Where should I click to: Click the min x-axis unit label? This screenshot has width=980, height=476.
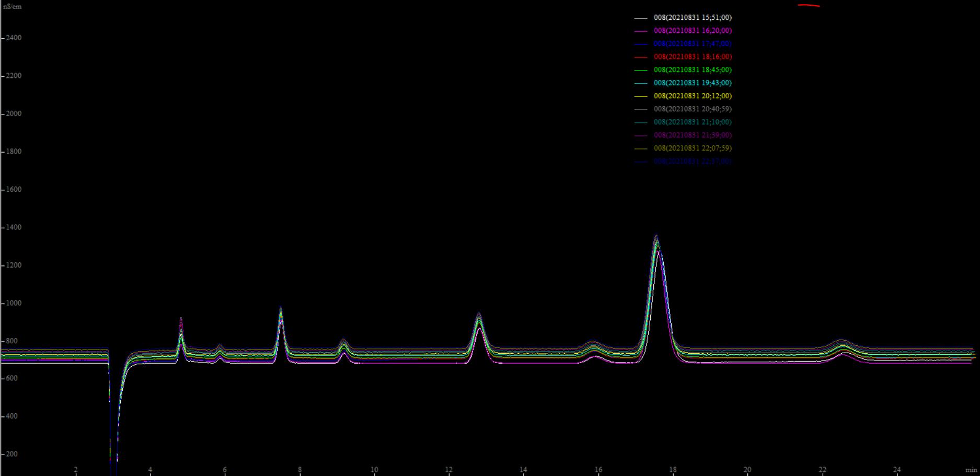click(x=971, y=470)
